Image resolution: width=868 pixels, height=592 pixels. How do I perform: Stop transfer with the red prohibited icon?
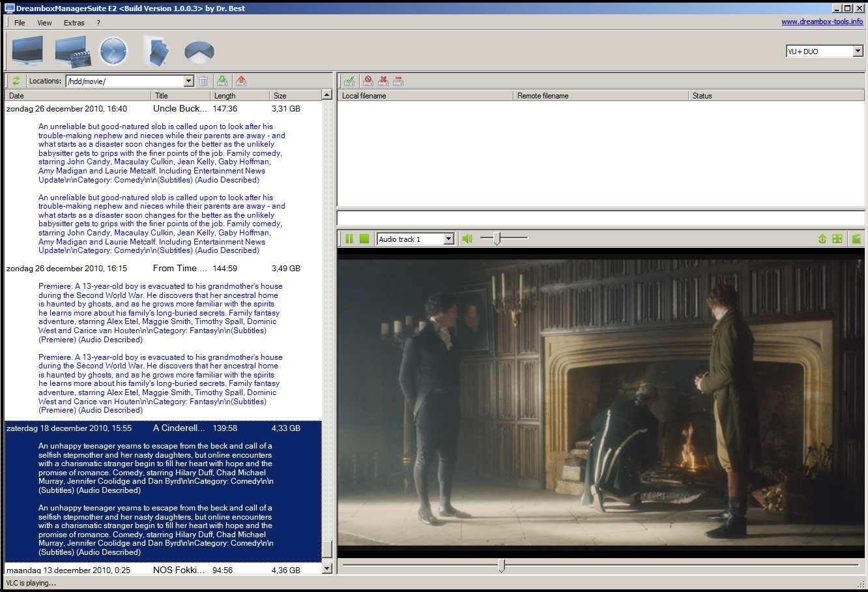click(368, 81)
